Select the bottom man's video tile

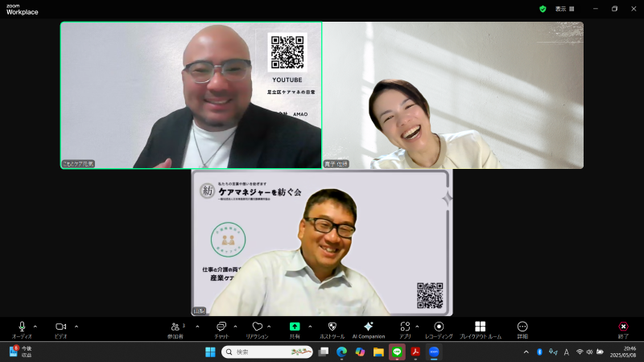point(322,243)
